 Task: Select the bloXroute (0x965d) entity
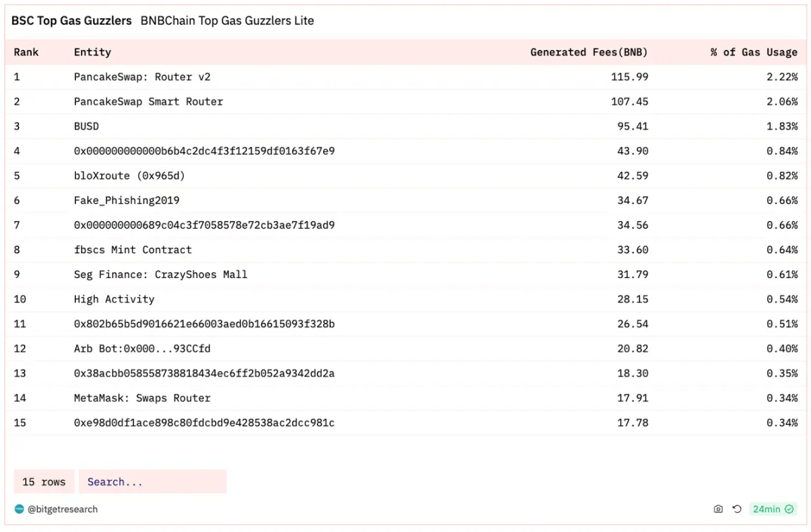click(130, 176)
